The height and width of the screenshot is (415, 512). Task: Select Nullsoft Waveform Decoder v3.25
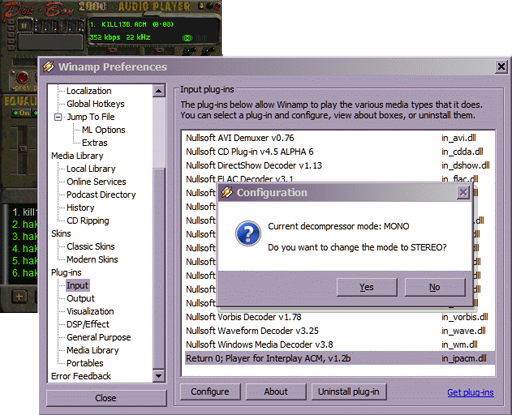pyautogui.click(x=339, y=331)
